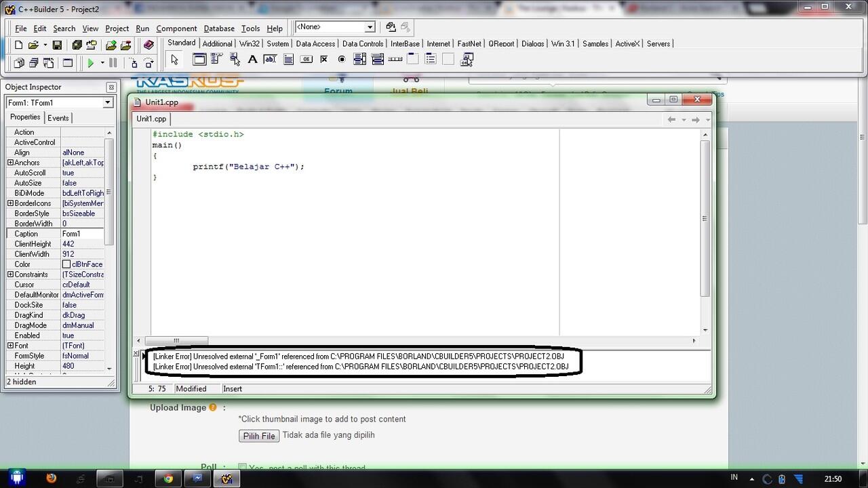This screenshot has width=868, height=488.
Task: Open the dropdown arrow beside Open file icon
Action: [45, 45]
